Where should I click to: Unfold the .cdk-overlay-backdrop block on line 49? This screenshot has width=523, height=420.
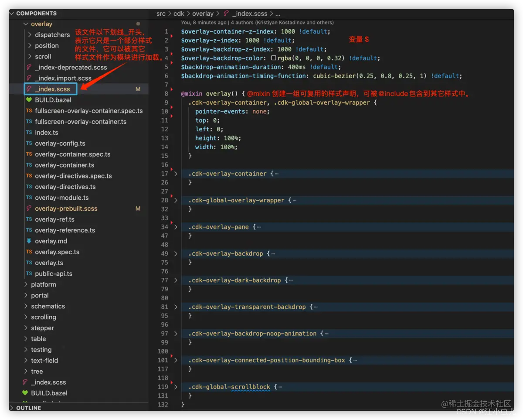pyautogui.click(x=176, y=253)
